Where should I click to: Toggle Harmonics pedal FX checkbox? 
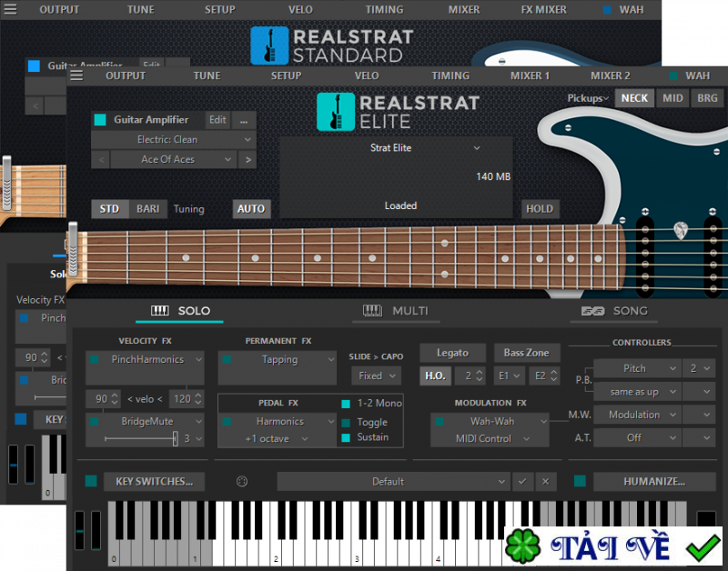[x=227, y=421]
